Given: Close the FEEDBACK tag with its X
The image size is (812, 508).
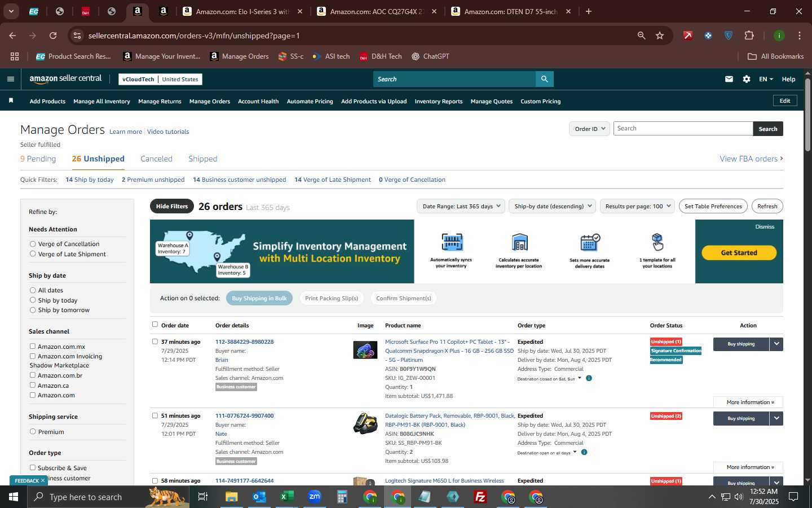Looking at the screenshot, I should (42, 481).
